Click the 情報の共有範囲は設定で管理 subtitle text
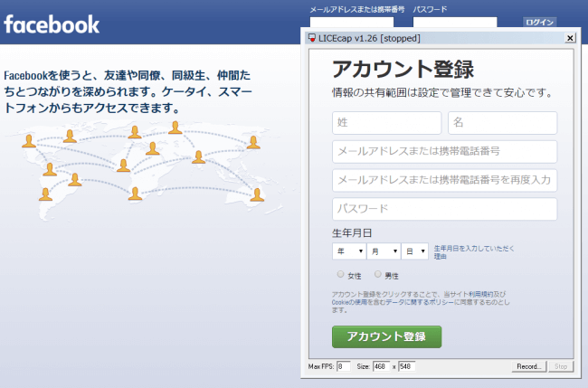This screenshot has height=388, width=588. click(441, 92)
